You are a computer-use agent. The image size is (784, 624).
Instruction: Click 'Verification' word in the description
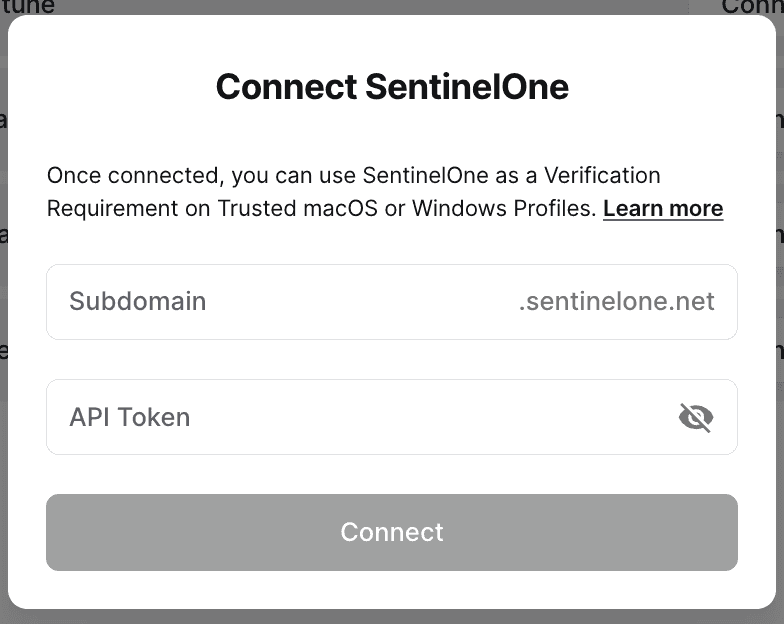point(599,176)
